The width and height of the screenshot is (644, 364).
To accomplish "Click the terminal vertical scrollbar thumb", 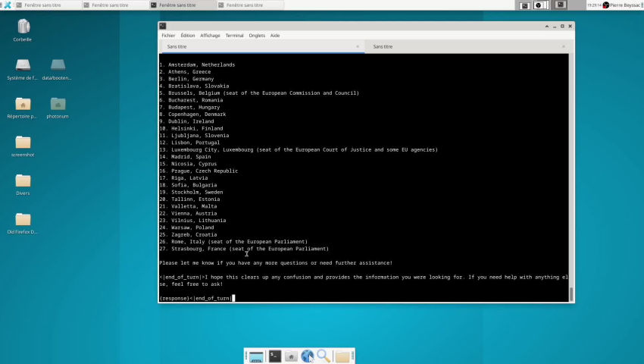I will [571, 294].
